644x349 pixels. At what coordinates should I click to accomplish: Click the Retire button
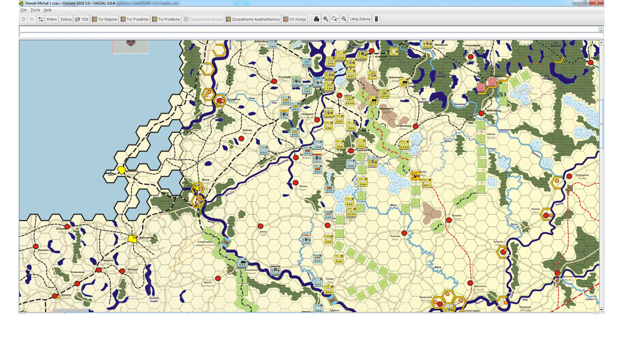point(52,19)
